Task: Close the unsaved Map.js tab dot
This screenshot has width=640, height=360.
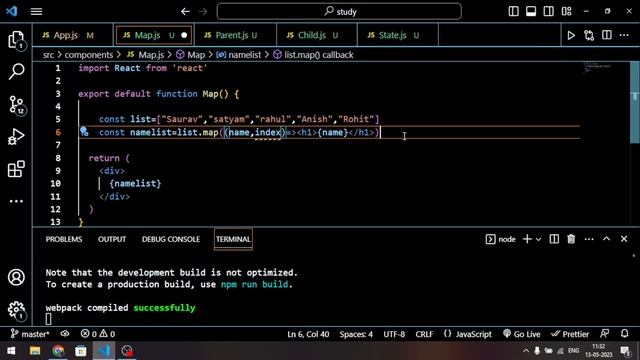Action: tap(184, 35)
